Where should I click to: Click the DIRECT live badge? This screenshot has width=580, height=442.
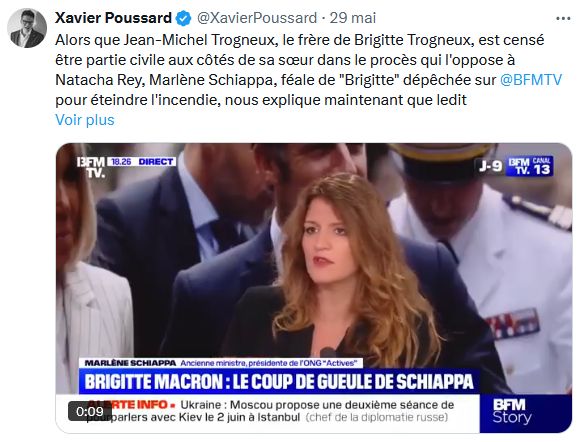tap(155, 162)
